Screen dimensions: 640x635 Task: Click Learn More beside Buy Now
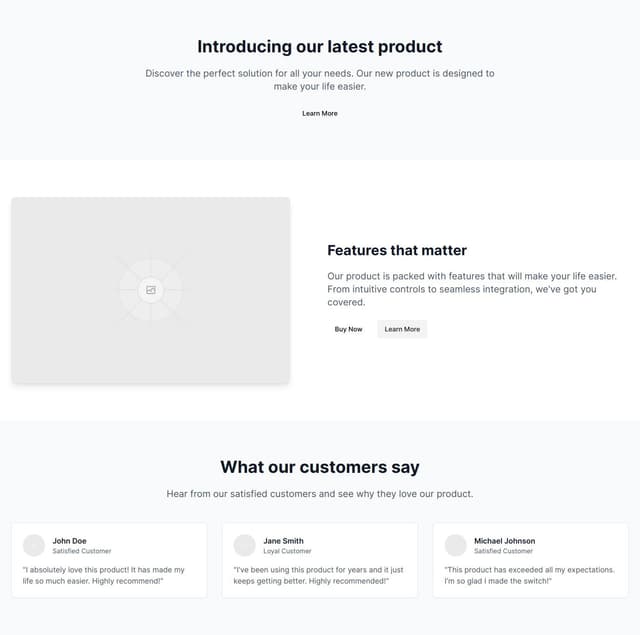tap(402, 329)
